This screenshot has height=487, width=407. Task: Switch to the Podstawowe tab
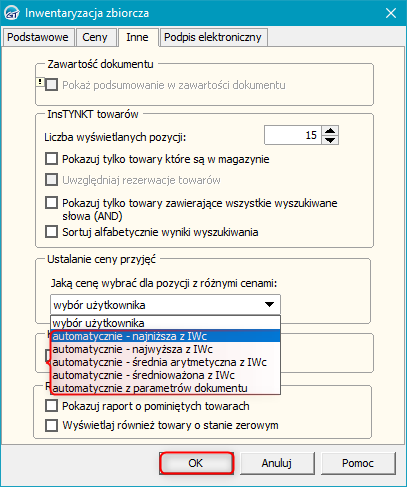coord(38,37)
